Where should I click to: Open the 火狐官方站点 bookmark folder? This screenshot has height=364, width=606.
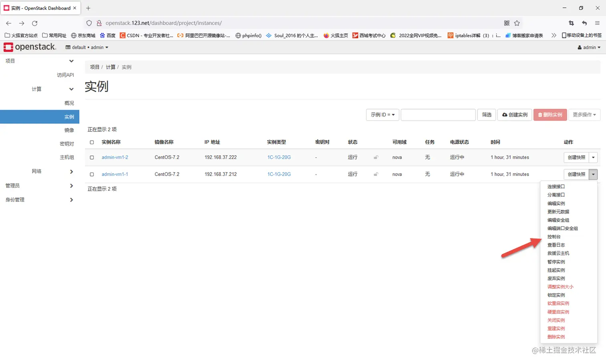coord(21,35)
